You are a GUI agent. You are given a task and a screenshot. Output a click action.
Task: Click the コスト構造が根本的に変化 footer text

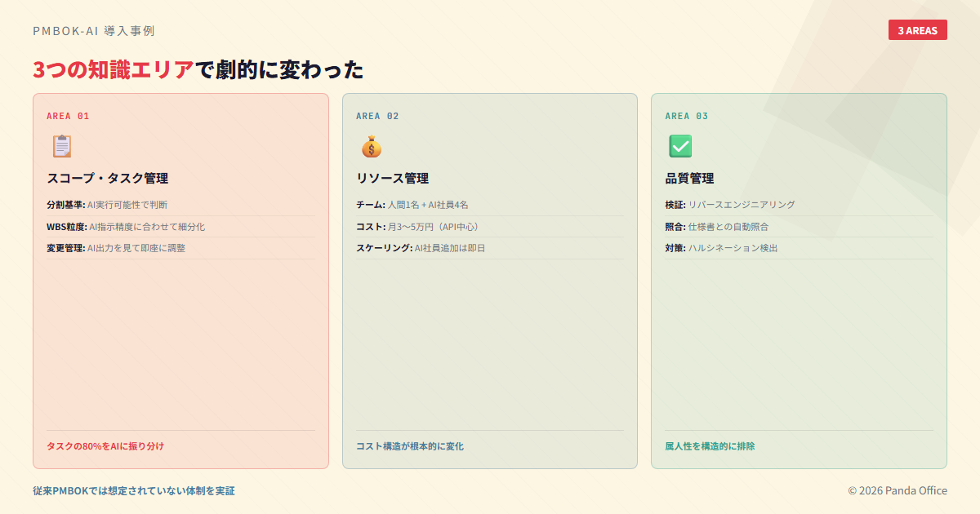(x=409, y=446)
